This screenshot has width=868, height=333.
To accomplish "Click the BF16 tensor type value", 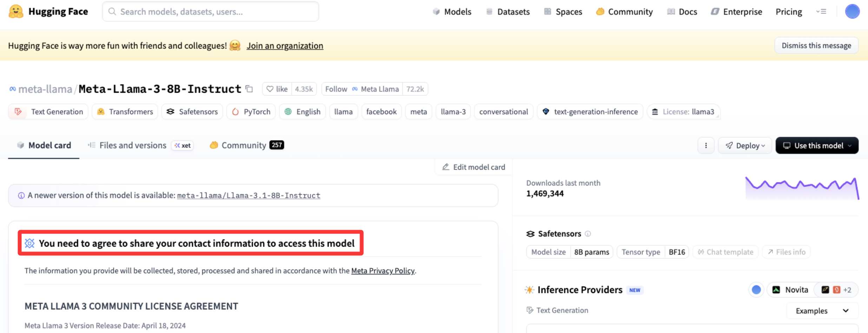I will [x=677, y=252].
